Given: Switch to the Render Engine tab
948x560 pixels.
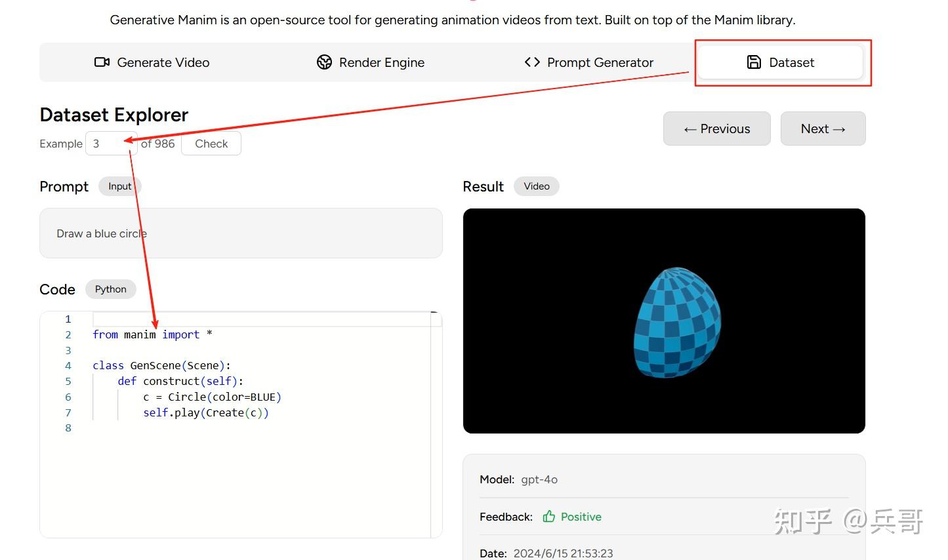Looking at the screenshot, I should (x=371, y=62).
